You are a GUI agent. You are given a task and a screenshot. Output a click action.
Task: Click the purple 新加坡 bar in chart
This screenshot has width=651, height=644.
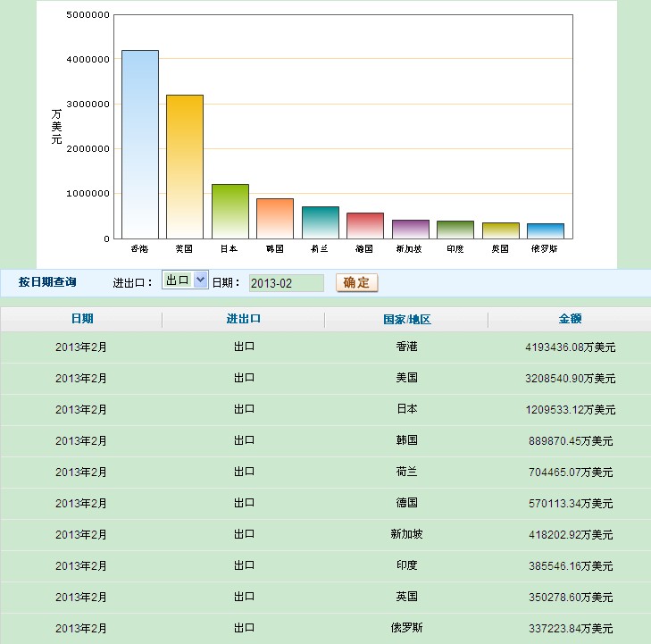tap(411, 230)
